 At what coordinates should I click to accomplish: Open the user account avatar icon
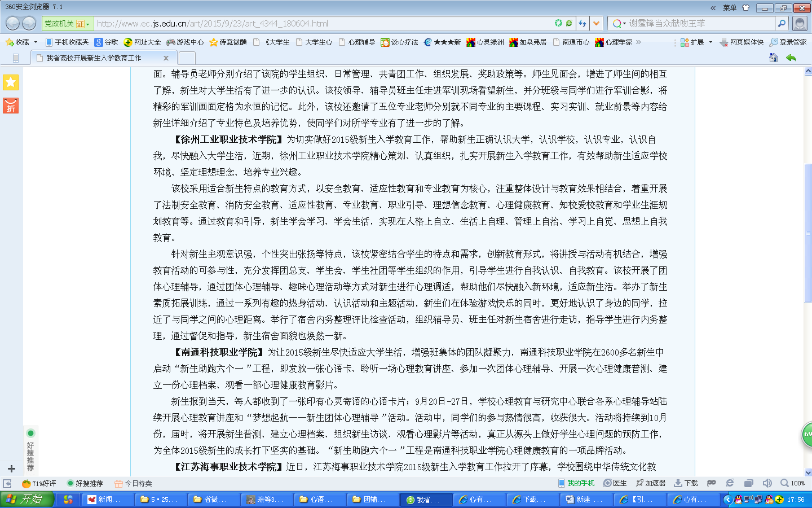(799, 23)
